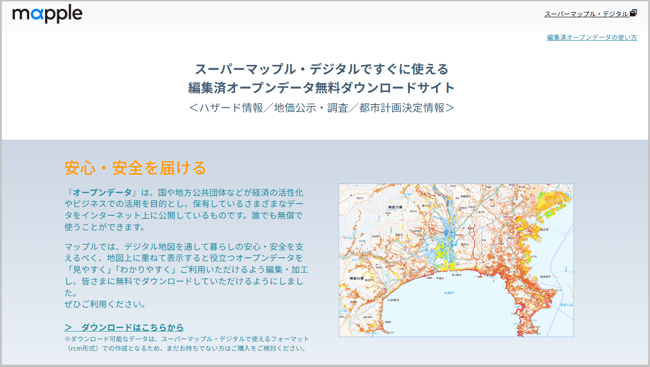The image size is (650, 367).
Task: Click the subtitle ＜ハザード情報／地価公示・調査／都市計画決定情報＞
Action: coord(321,108)
